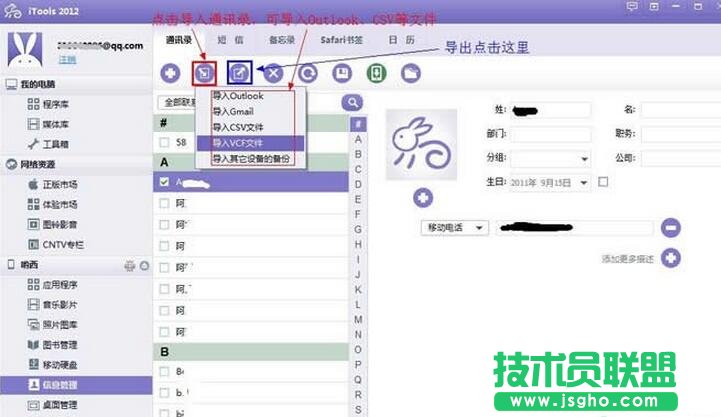Image resolution: width=721 pixels, height=417 pixels.
Task: Click the folder toolbar icon
Action: point(411,73)
